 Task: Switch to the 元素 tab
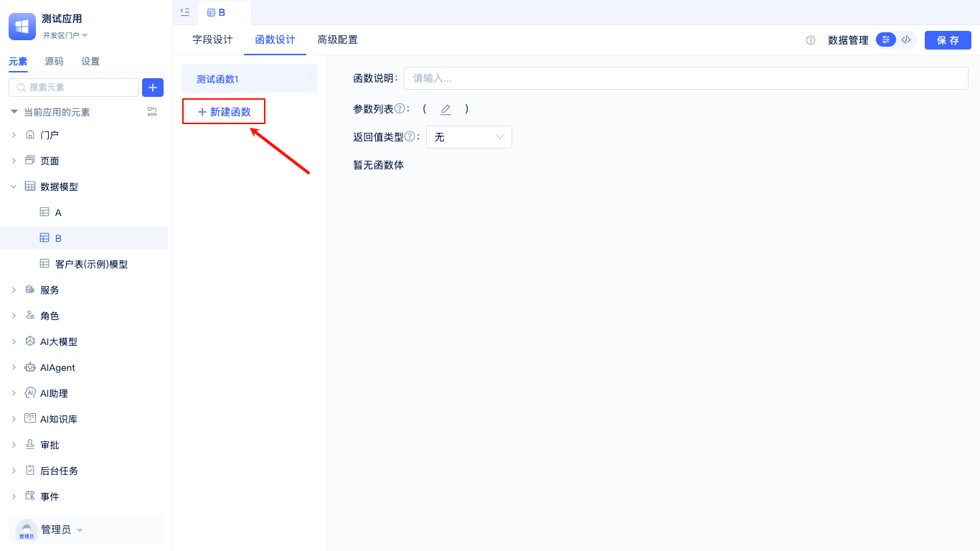click(18, 62)
